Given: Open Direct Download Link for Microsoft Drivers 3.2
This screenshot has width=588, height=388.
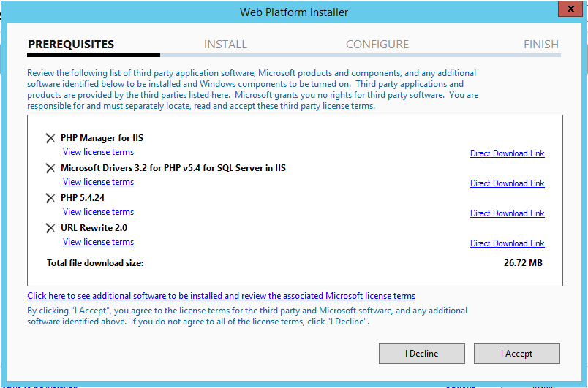Looking at the screenshot, I should coord(507,183).
